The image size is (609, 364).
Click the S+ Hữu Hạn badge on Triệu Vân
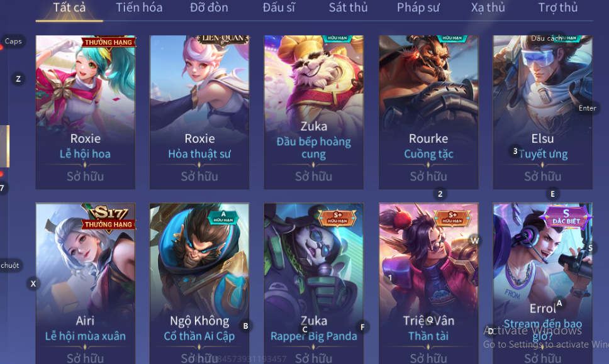(452, 218)
